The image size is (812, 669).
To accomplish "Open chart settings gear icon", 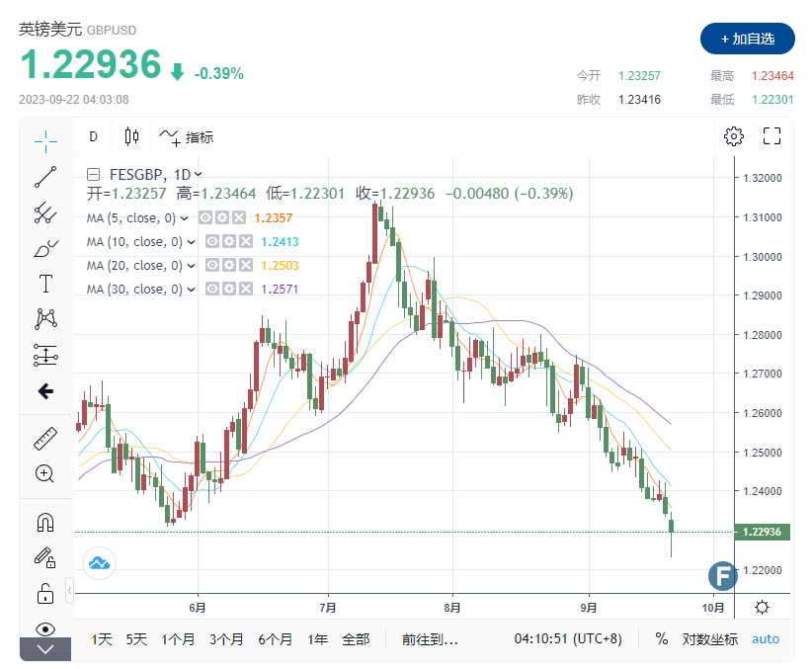I will coord(733,136).
